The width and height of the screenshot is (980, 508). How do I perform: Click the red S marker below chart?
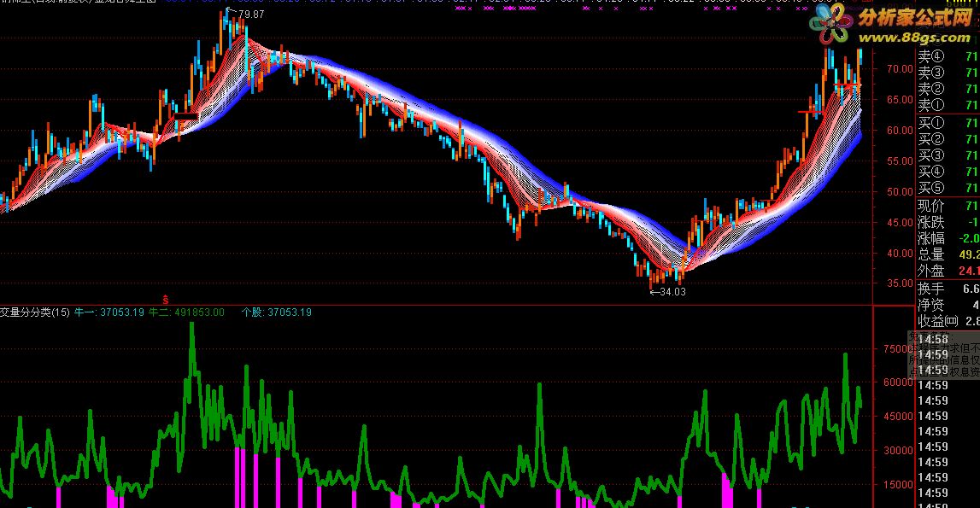click(x=166, y=300)
